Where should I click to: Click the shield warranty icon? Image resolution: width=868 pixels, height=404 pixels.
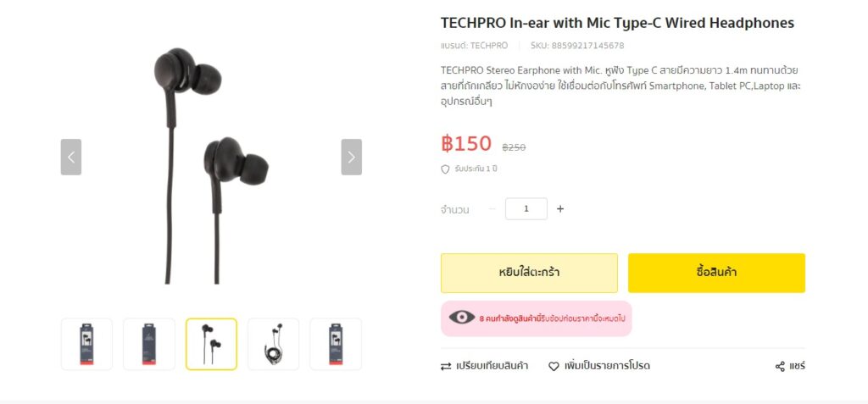coord(445,169)
